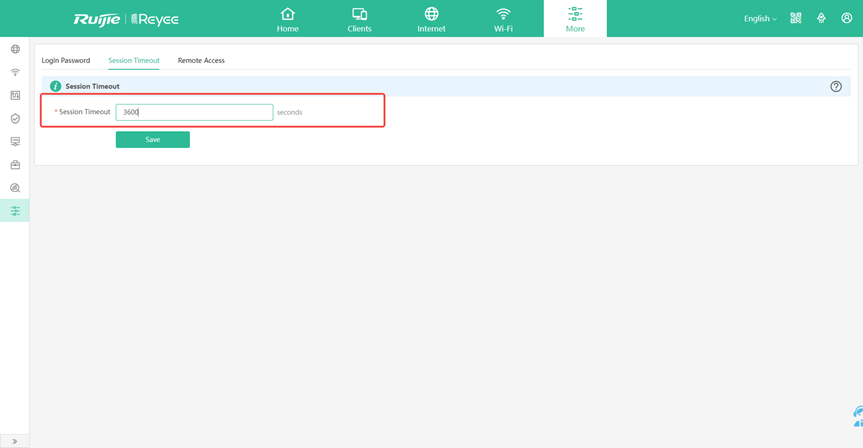Click the globe icon in left sidebar
This screenshot has height=448, width=863.
[x=15, y=49]
